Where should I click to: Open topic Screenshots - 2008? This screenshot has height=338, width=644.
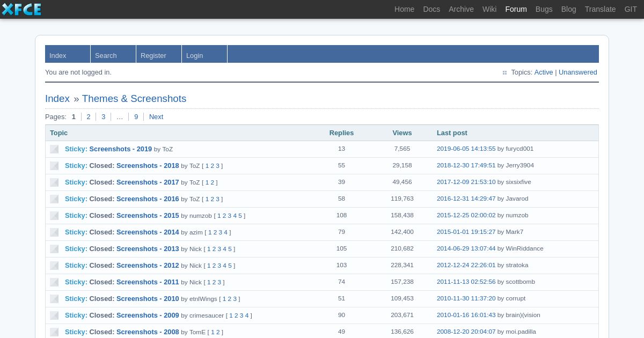[148, 332]
